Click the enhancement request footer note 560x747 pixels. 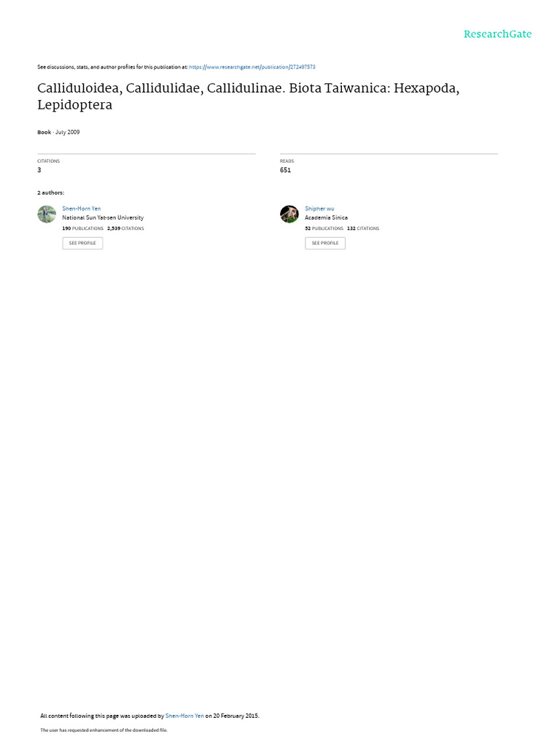coord(104,729)
